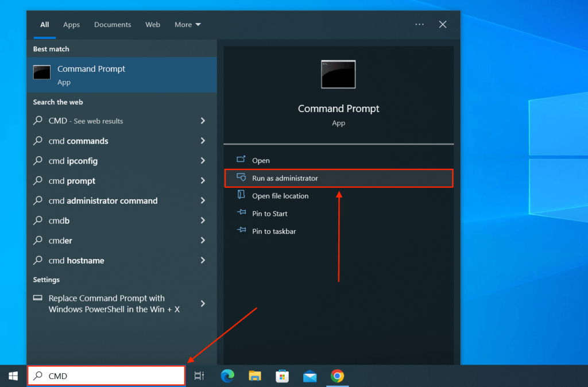Open CMD - See web results
This screenshot has height=387, width=588.
click(86, 121)
